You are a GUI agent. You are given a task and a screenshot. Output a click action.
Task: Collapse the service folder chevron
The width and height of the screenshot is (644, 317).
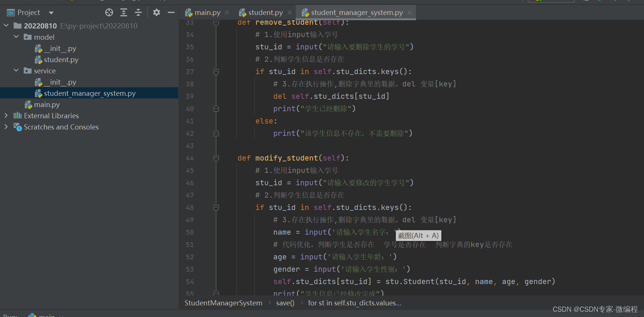click(16, 70)
